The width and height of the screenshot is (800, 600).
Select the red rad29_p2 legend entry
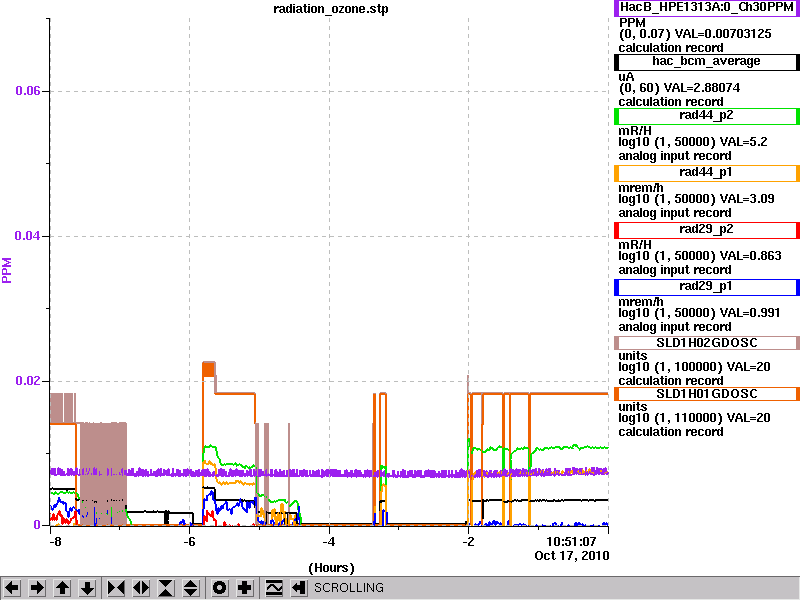tap(707, 230)
